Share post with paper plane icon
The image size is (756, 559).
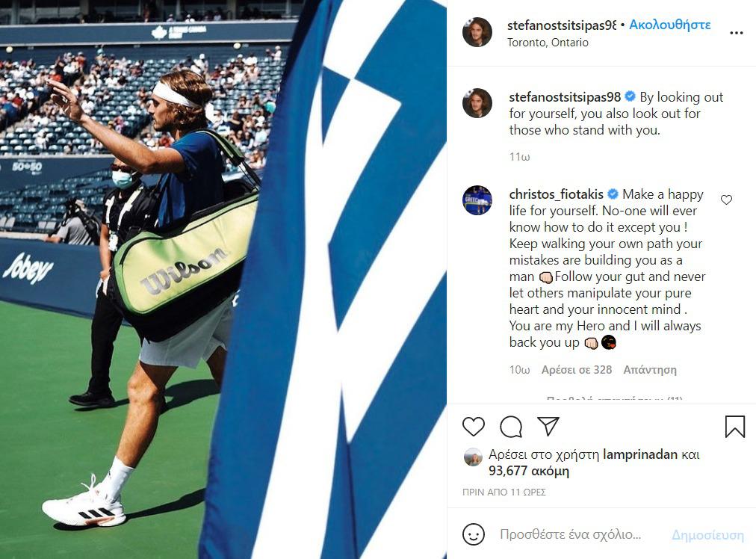(548, 427)
